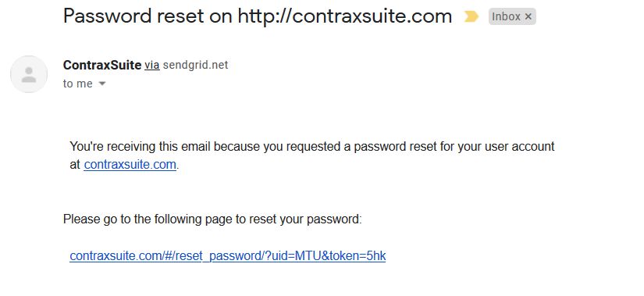Click the ContraxSuite sender name
This screenshot has width=644, height=296.
pyautogui.click(x=102, y=65)
